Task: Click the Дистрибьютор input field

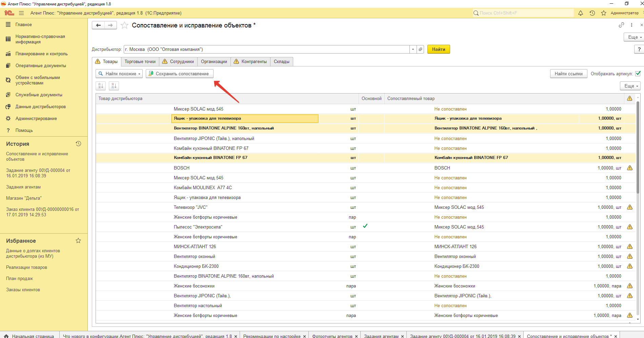Action: 267,49
